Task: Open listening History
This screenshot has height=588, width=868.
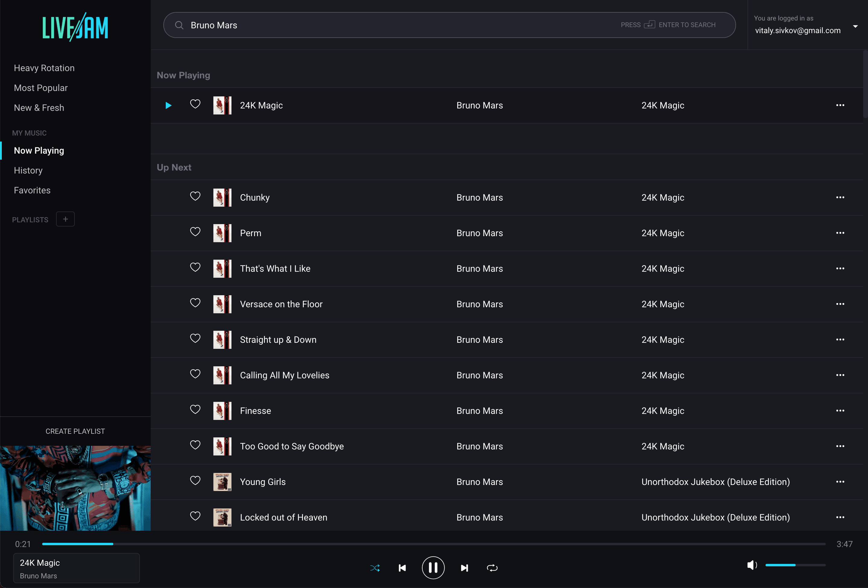Action: point(28,170)
